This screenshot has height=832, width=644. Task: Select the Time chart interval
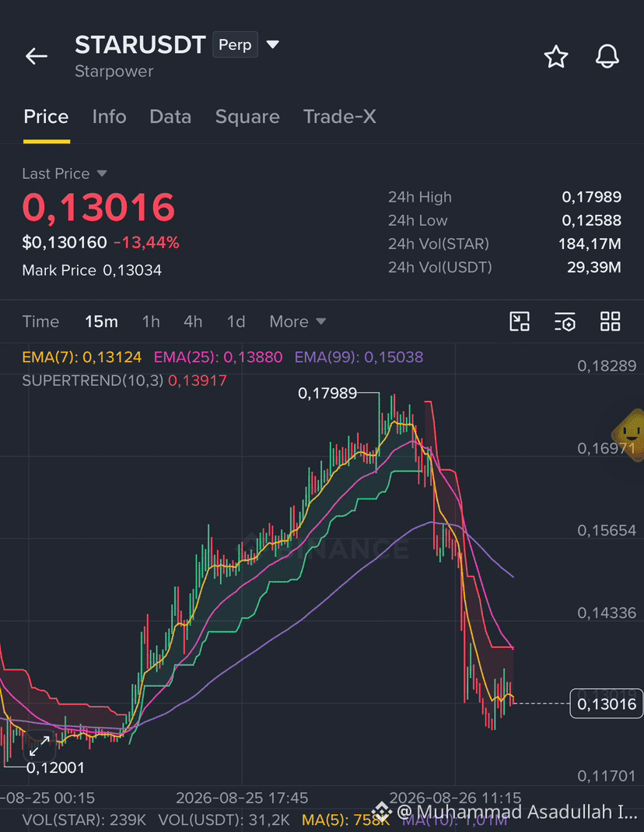pyautogui.click(x=40, y=321)
